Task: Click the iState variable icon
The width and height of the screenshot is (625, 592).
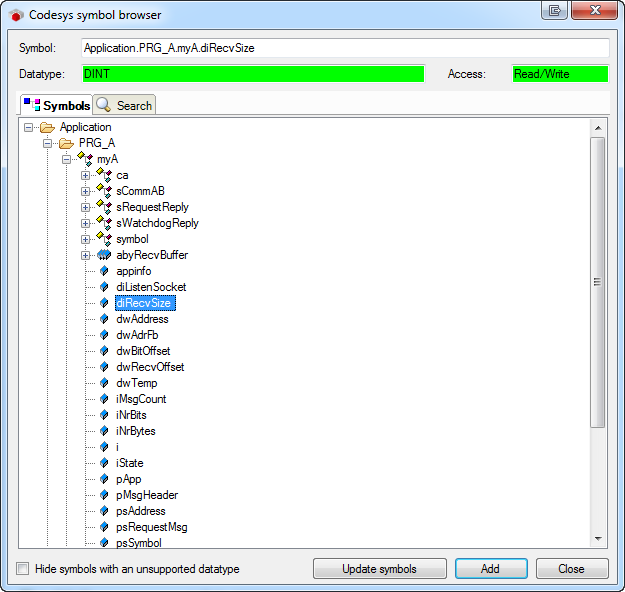Action: click(104, 463)
